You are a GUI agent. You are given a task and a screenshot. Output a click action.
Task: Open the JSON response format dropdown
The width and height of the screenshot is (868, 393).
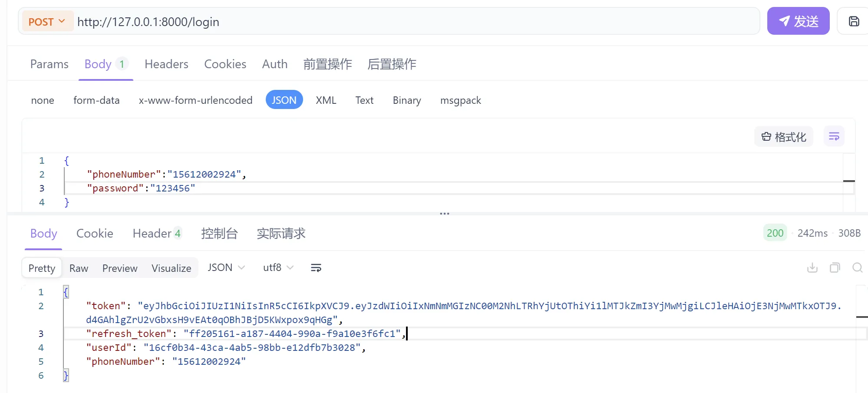click(x=226, y=268)
